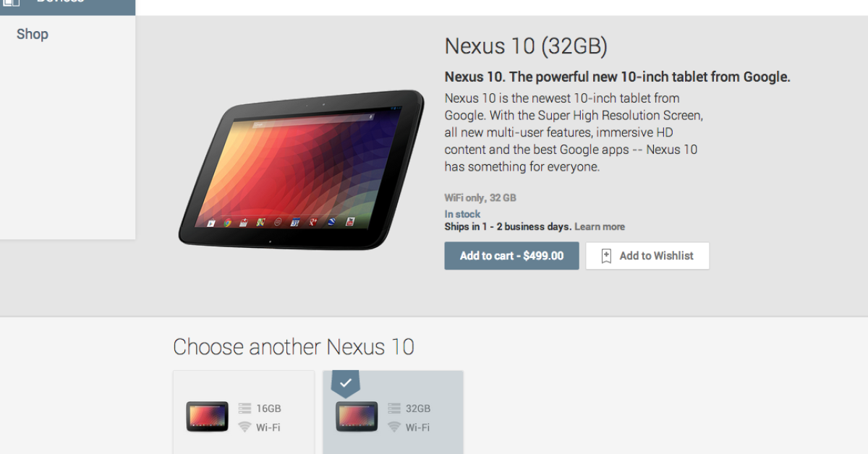Open the Shop item in the sidebar
Image resolution: width=868 pixels, height=454 pixels.
click(33, 34)
